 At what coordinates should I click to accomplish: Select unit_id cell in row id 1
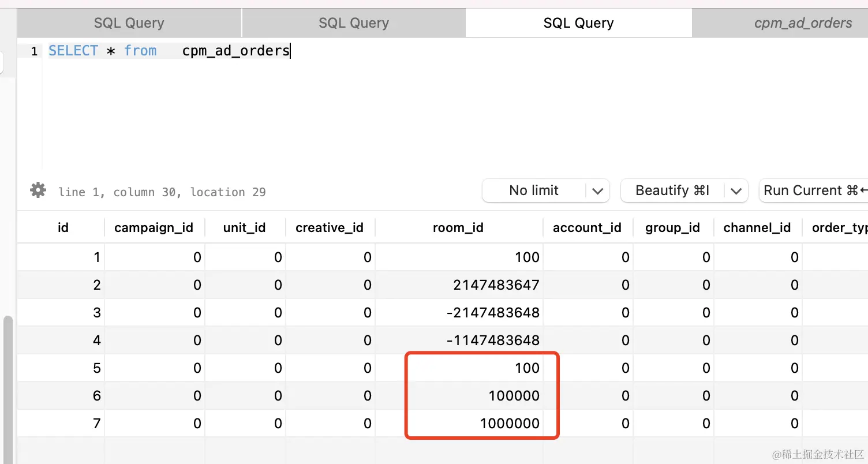point(245,257)
